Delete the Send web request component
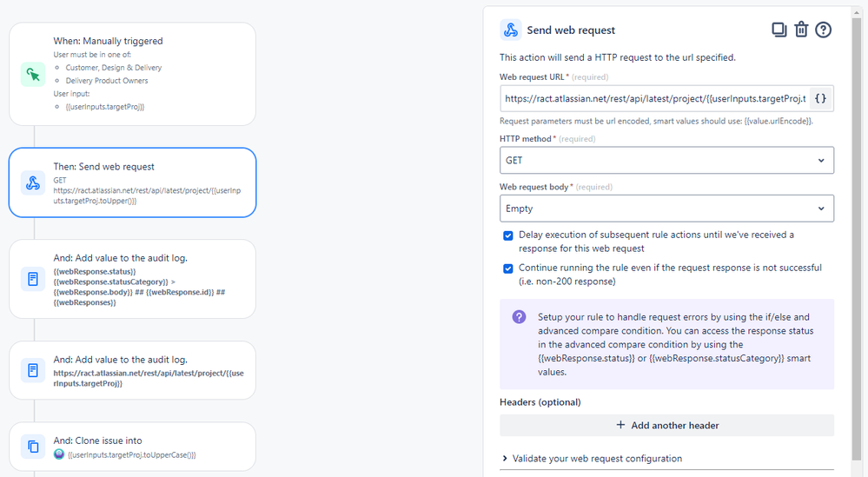 tap(801, 30)
